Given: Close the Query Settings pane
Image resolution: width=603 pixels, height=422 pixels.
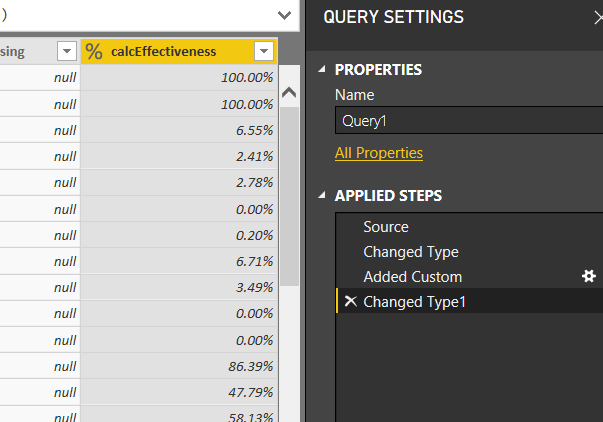Looking at the screenshot, I should (598, 18).
